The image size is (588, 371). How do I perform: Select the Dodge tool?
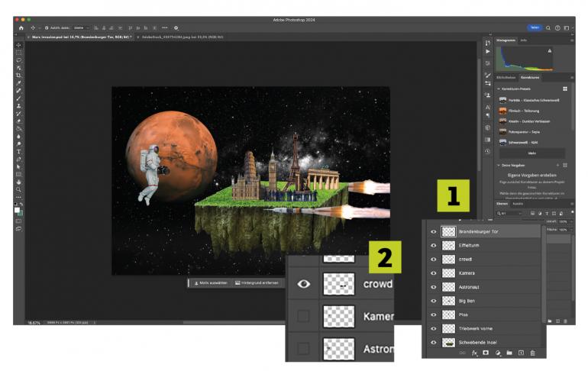pyautogui.click(x=19, y=144)
